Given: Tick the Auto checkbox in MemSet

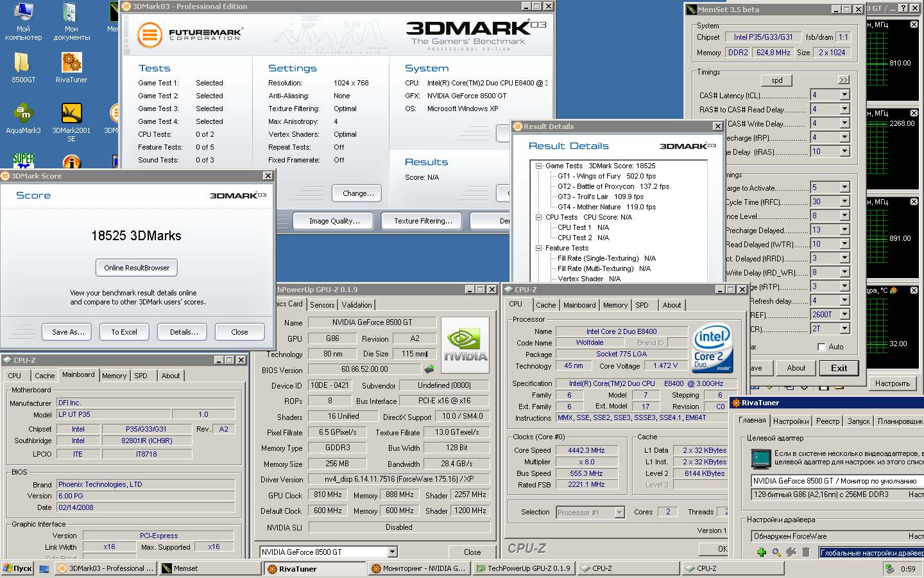Looking at the screenshot, I should pyautogui.click(x=821, y=347).
